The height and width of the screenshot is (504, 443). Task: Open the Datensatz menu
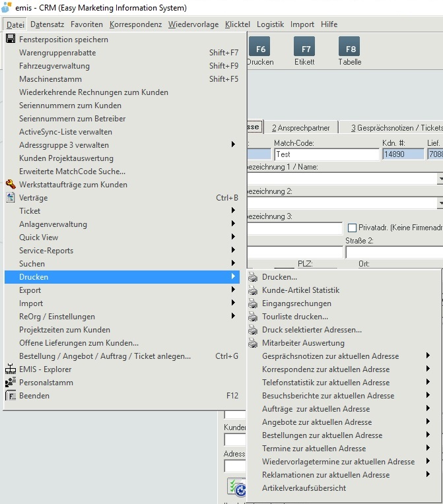coord(48,24)
